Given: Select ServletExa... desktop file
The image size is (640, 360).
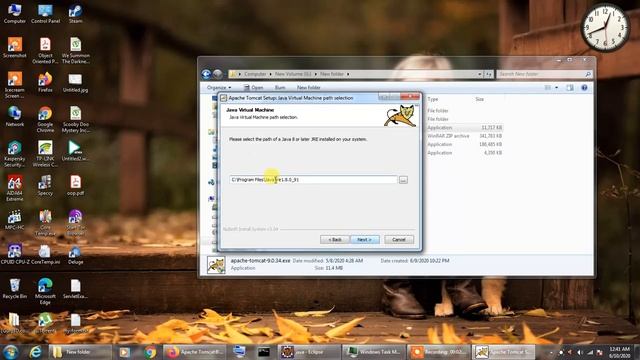Looking at the screenshot, I should click(76, 289).
